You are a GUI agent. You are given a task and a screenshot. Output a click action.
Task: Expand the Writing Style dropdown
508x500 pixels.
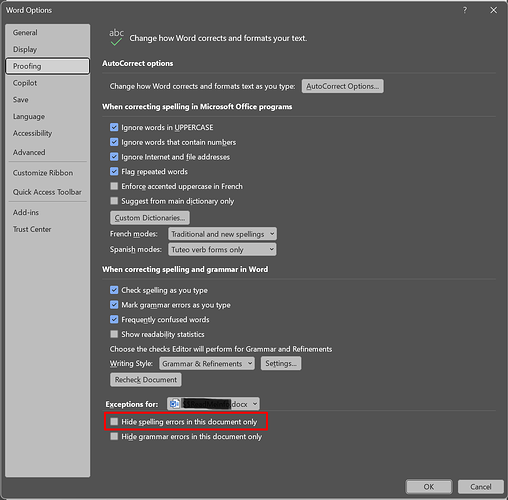point(207,363)
